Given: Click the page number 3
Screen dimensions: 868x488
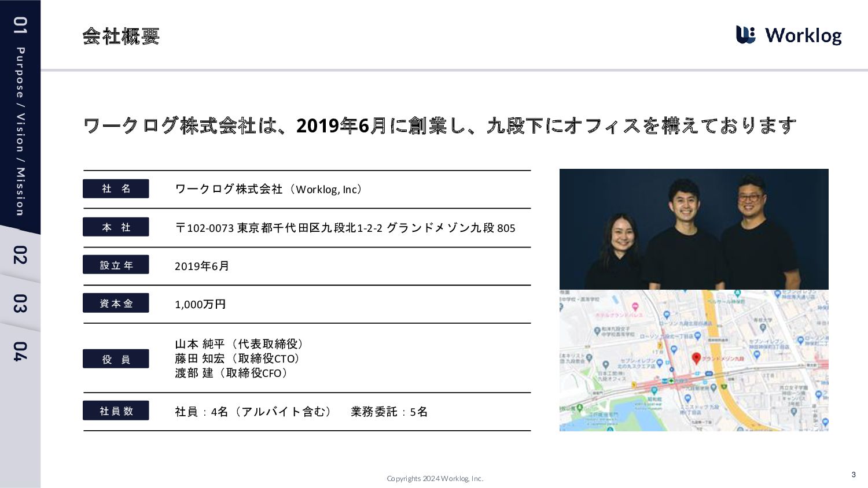Looking at the screenshot, I should click(x=854, y=475).
